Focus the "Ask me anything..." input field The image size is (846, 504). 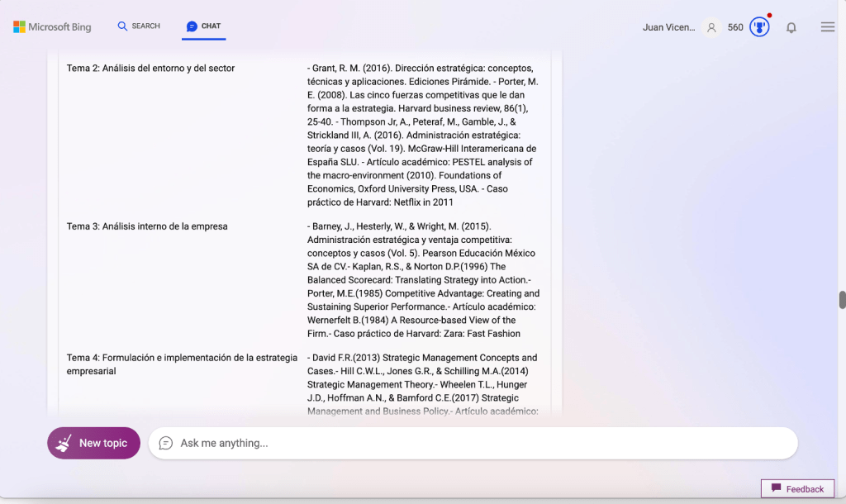tap(479, 443)
